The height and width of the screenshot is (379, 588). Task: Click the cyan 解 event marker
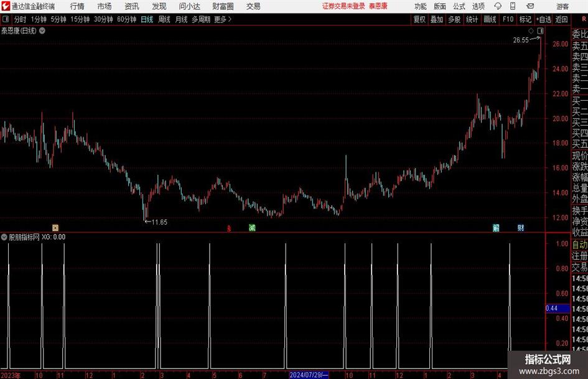click(496, 228)
